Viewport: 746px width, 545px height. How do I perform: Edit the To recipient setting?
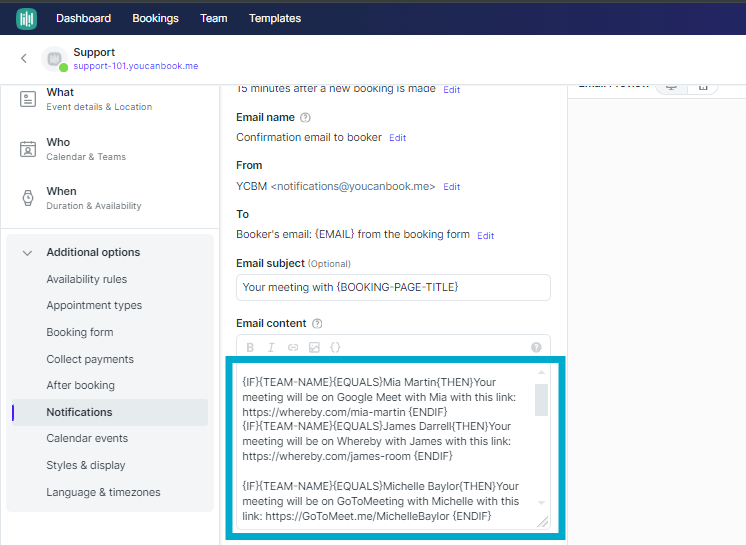click(485, 236)
